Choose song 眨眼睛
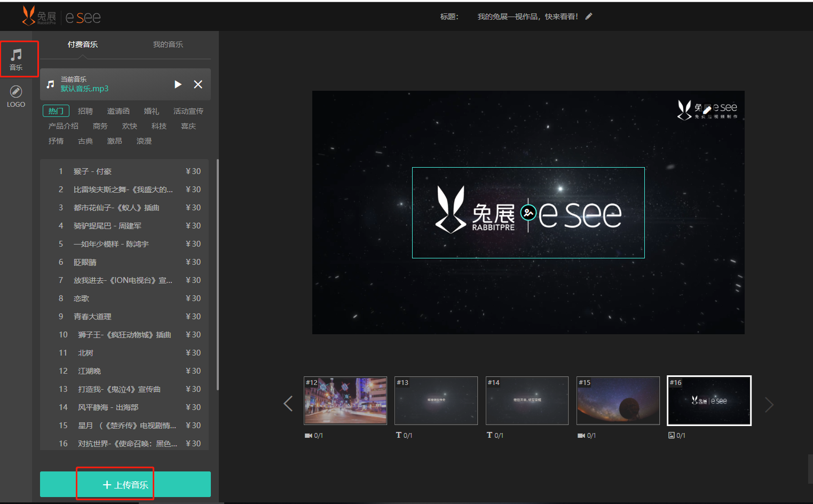Image resolution: width=813 pixels, height=504 pixels. coord(124,262)
